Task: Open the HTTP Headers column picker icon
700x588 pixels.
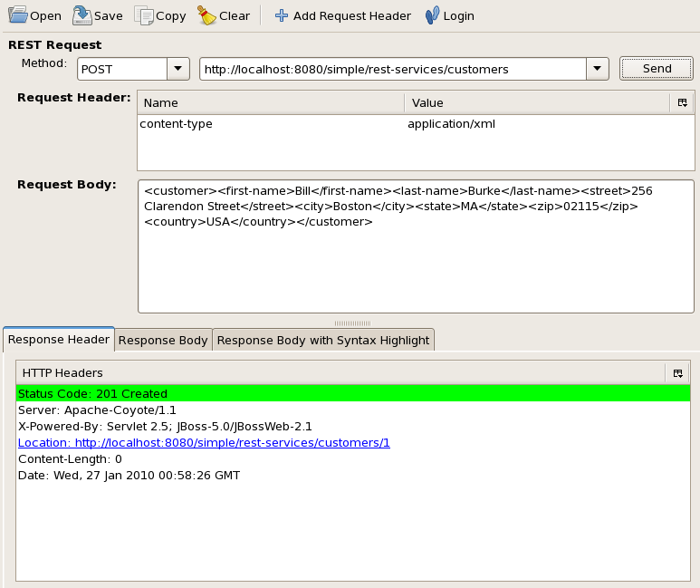Action: pos(677,373)
